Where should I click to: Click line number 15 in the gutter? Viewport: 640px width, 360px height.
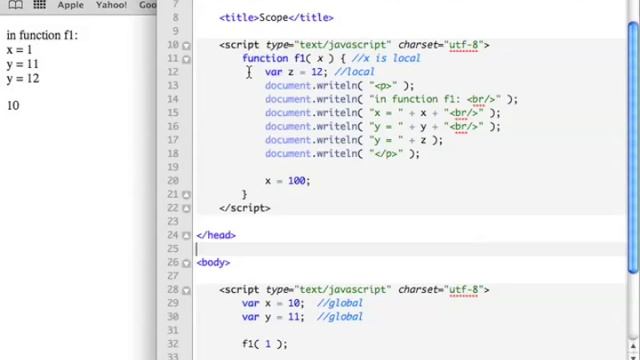[173, 113]
